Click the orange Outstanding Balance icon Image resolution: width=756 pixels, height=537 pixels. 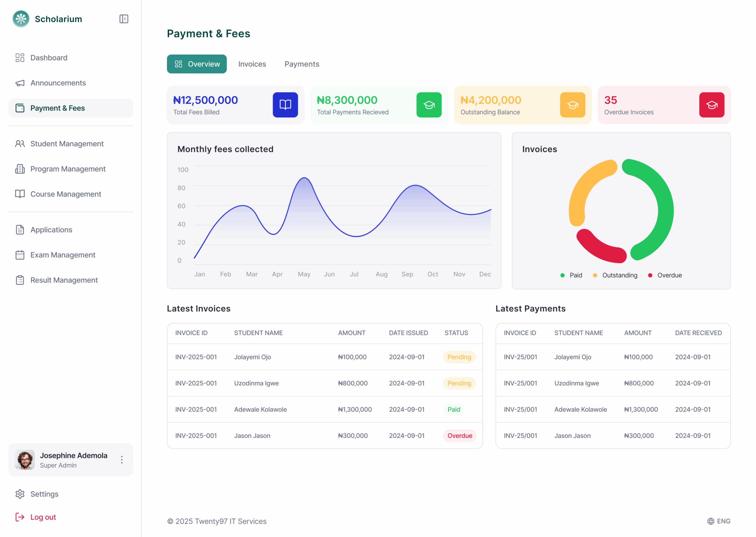click(x=572, y=105)
